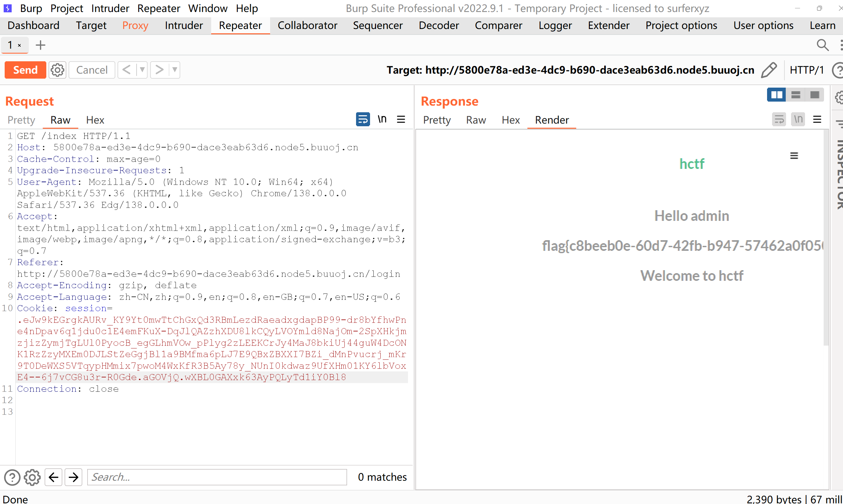Jump to previous search match arrow
The width and height of the screenshot is (843, 504).
[53, 477]
